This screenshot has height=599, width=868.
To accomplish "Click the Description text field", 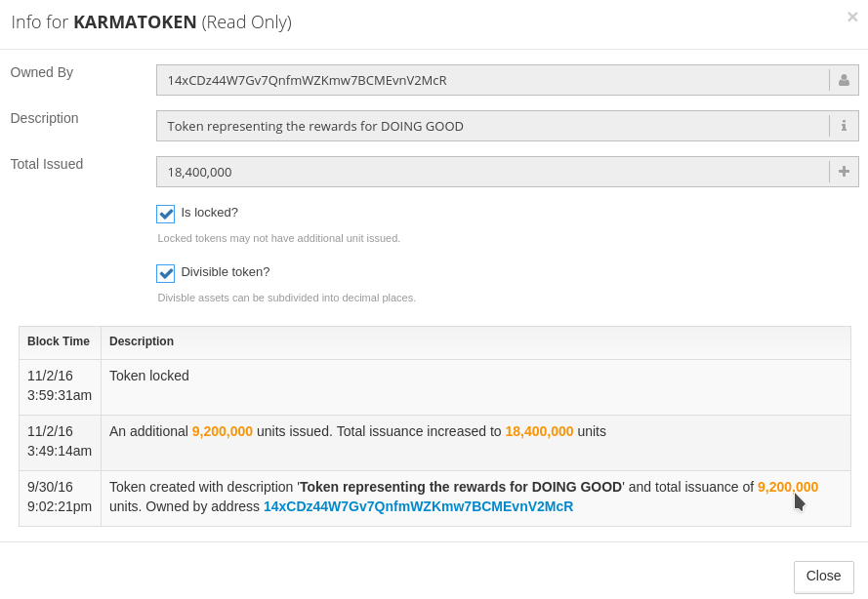I will click(493, 126).
